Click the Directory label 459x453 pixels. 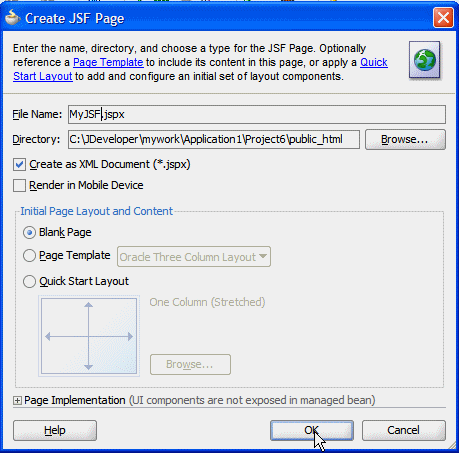point(36,139)
